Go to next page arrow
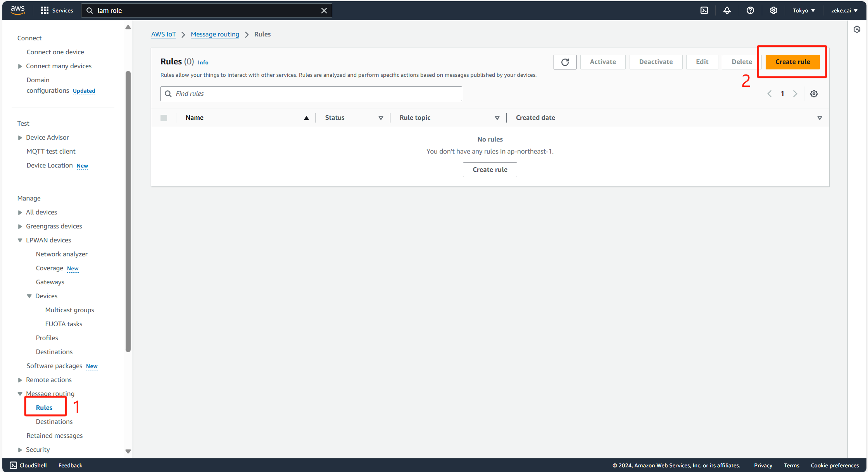Viewport: 868px width, 472px height. 795,93
